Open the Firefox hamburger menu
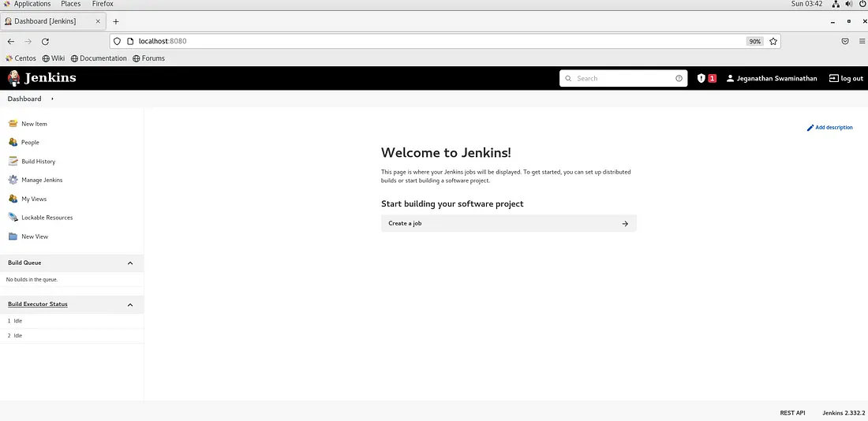 [862, 42]
